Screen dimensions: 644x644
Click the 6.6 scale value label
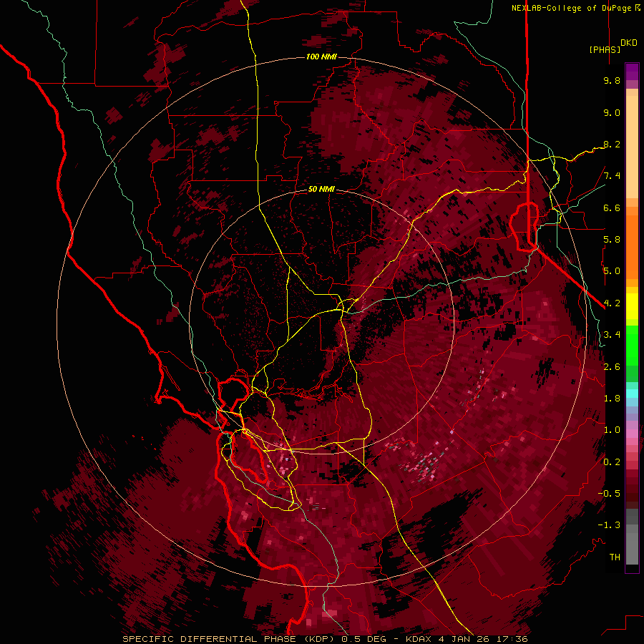[612, 208]
